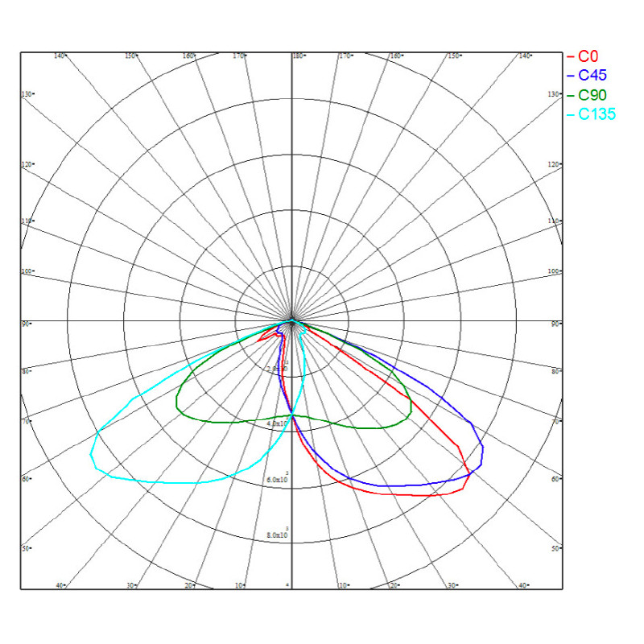Click the 90 label on the left edge
The height and width of the screenshot is (644, 644).
click(26, 324)
